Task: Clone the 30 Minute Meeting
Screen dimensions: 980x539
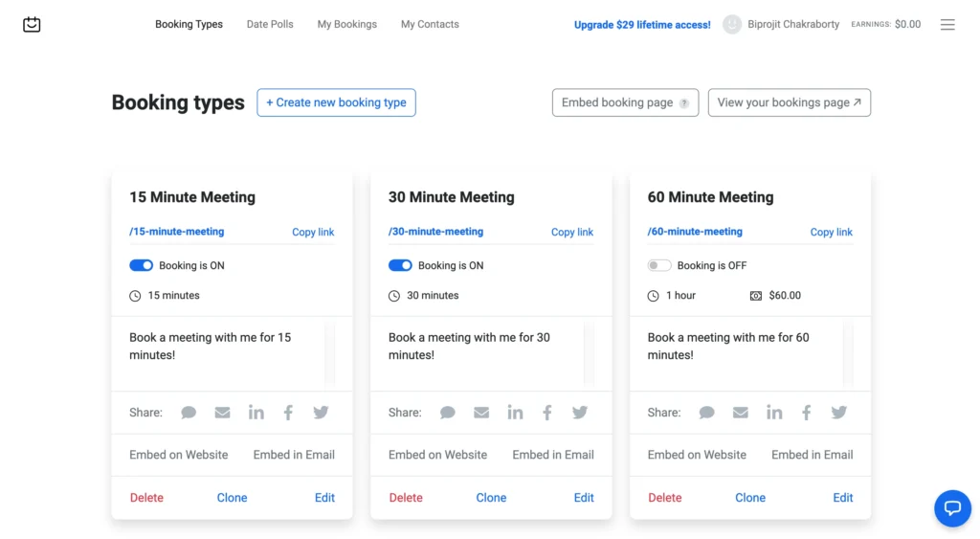Action: (491, 498)
